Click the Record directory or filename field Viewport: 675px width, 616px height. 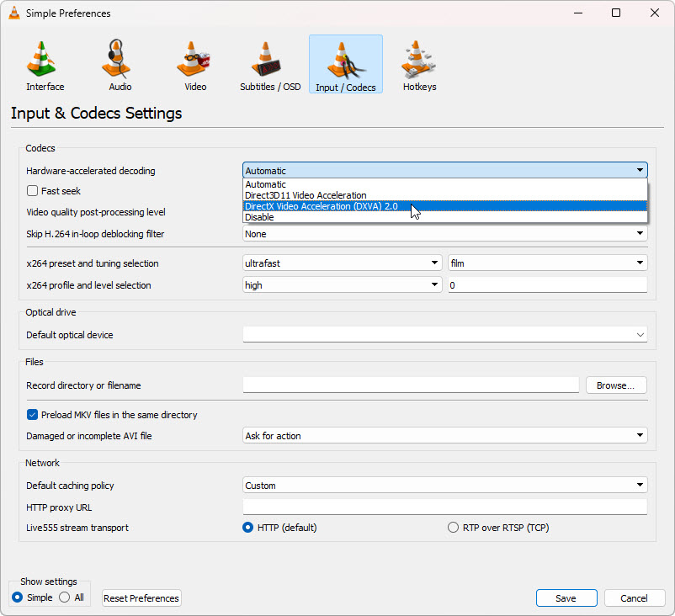pyautogui.click(x=411, y=385)
